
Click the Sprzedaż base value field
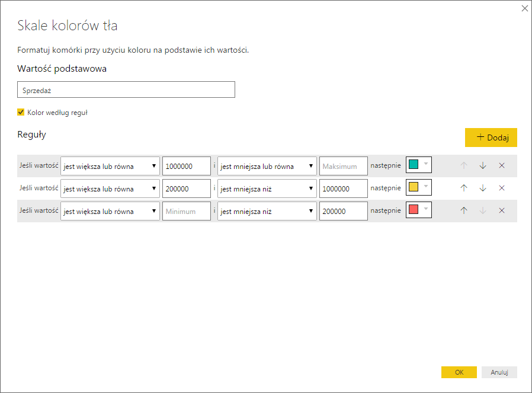pyautogui.click(x=126, y=90)
